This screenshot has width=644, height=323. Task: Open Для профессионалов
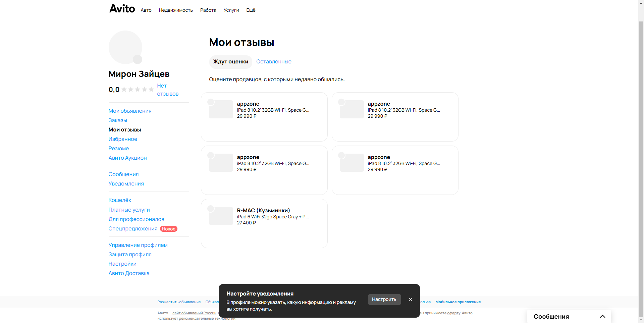coord(136,219)
